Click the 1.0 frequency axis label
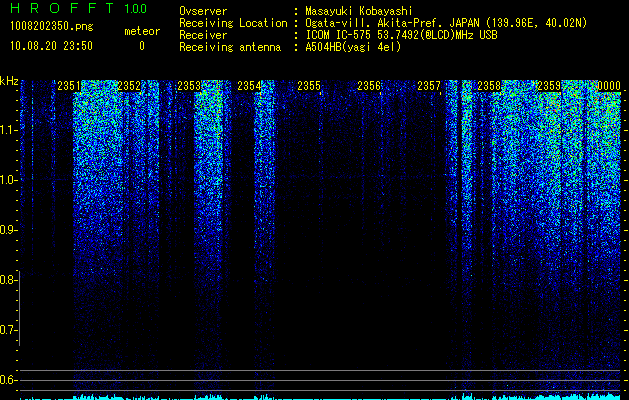 pos(7,180)
